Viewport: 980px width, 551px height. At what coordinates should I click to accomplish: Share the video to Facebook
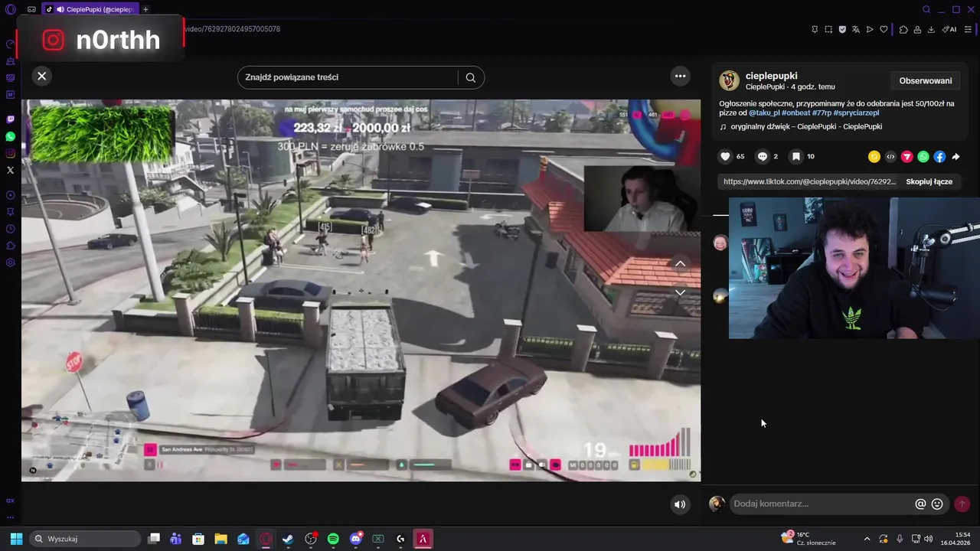(x=939, y=157)
